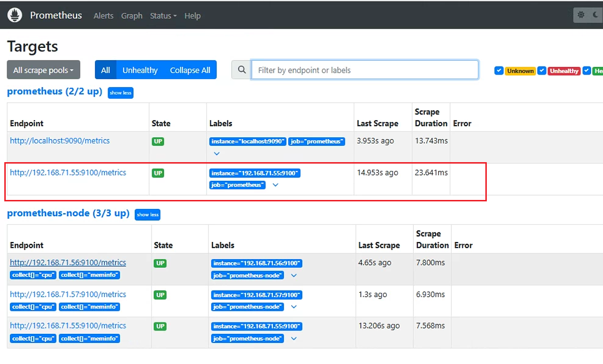Go to the Alerts page
This screenshot has height=364, width=603.
103,16
